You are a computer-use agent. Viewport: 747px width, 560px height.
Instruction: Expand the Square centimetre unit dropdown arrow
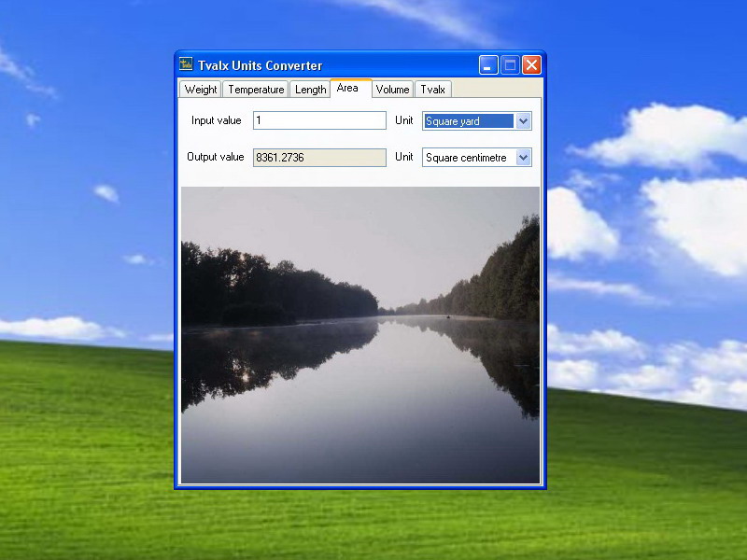pos(523,158)
